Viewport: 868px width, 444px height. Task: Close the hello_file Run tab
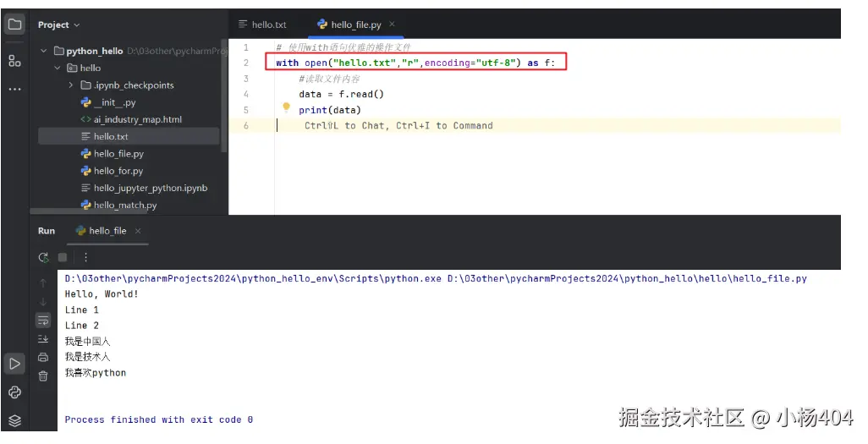coord(138,231)
